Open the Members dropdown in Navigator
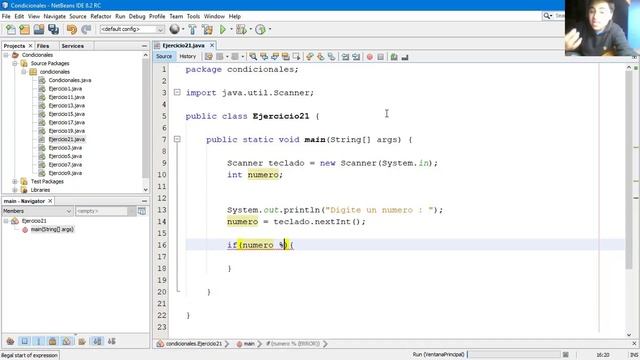This screenshot has width=640, height=360. tap(37, 211)
